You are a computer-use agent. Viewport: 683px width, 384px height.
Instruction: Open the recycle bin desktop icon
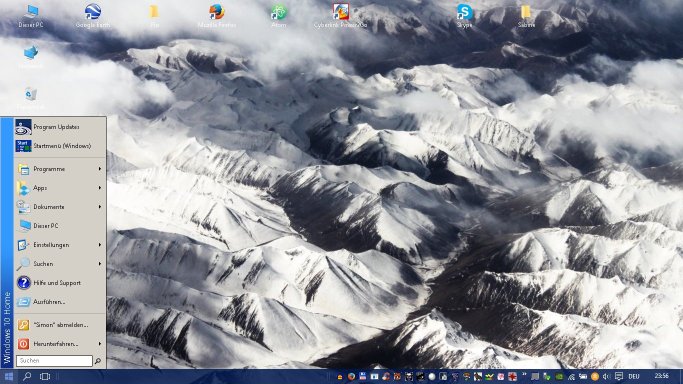coord(30,97)
